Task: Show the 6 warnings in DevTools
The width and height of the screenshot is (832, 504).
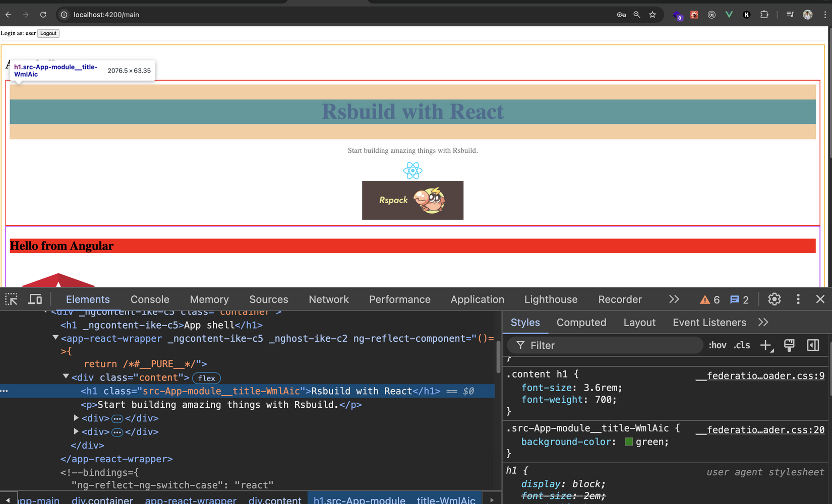Action: pyautogui.click(x=710, y=300)
